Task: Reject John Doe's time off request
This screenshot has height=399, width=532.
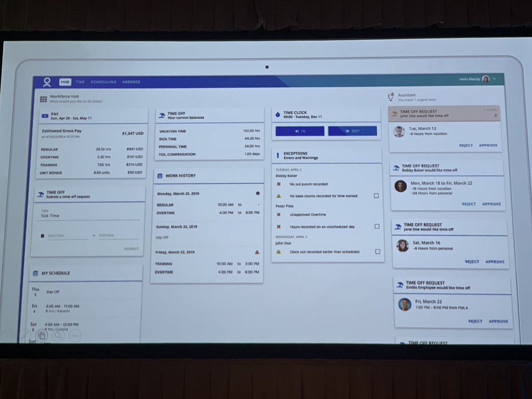Action: pos(466,145)
